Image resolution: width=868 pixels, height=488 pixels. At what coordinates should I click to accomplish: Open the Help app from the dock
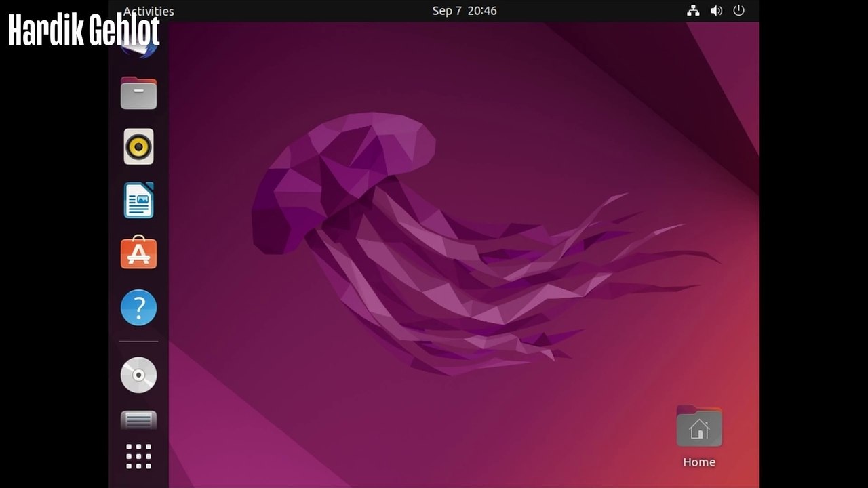tap(138, 307)
